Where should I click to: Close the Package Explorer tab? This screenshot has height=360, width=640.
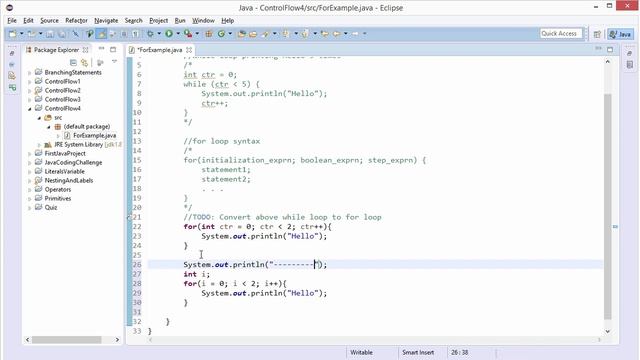click(x=85, y=50)
